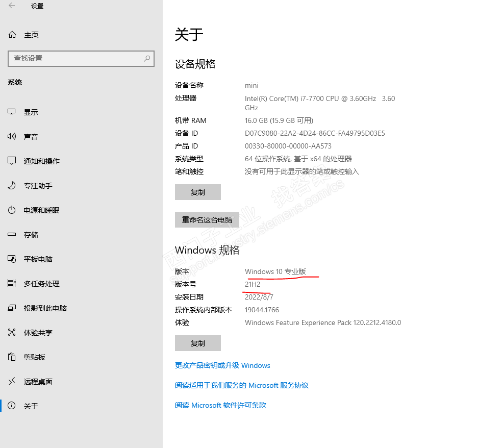Click the 存储 drive icon

[x=12, y=234]
